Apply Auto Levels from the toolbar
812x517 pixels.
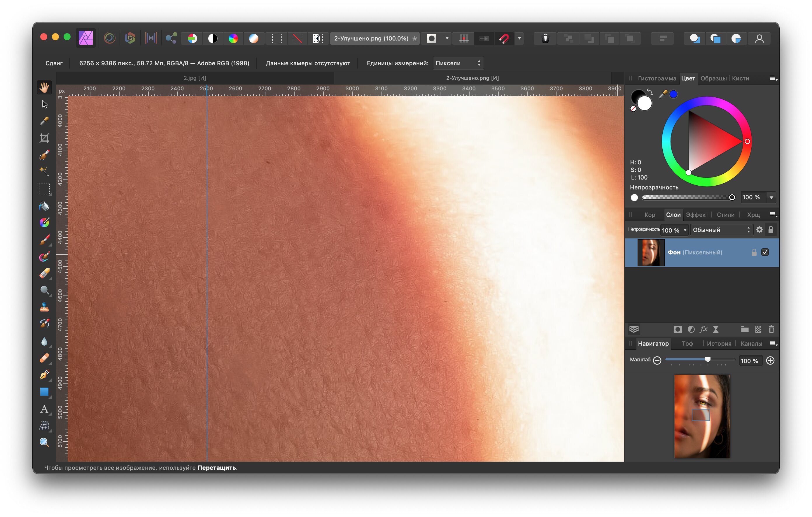click(x=192, y=38)
